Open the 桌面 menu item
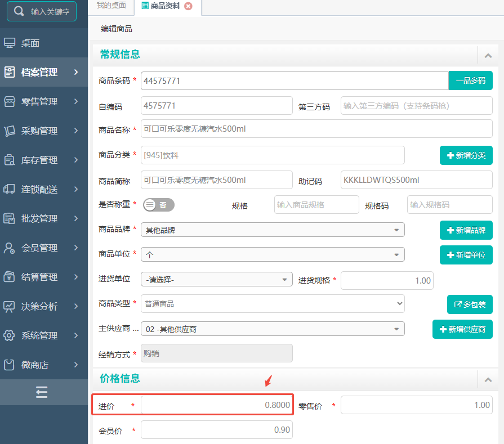 click(x=44, y=43)
